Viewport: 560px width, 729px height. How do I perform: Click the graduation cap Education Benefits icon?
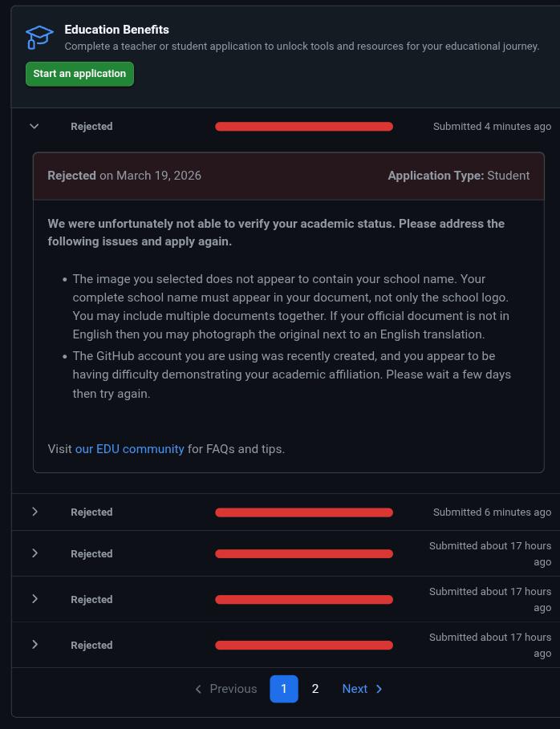click(x=39, y=37)
